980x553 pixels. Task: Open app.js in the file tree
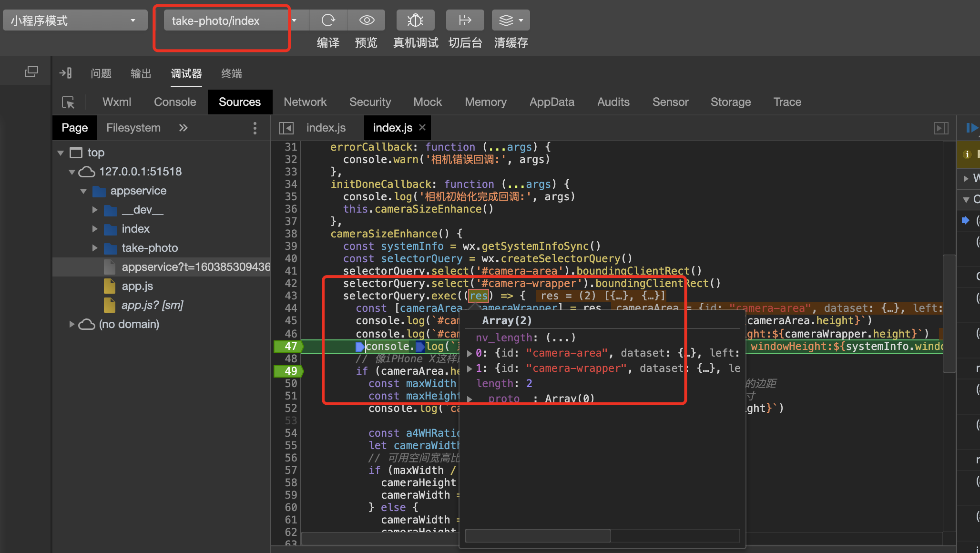pyautogui.click(x=137, y=286)
